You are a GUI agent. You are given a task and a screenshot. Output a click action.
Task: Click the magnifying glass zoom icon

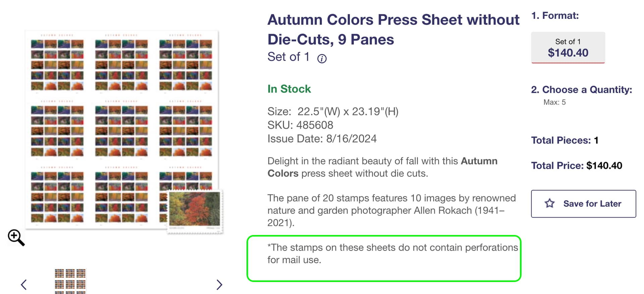coord(16,237)
